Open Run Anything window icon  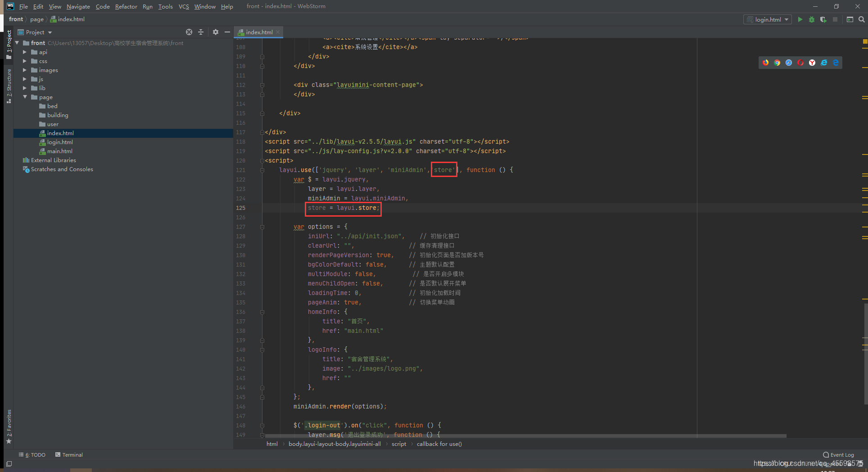coord(850,19)
